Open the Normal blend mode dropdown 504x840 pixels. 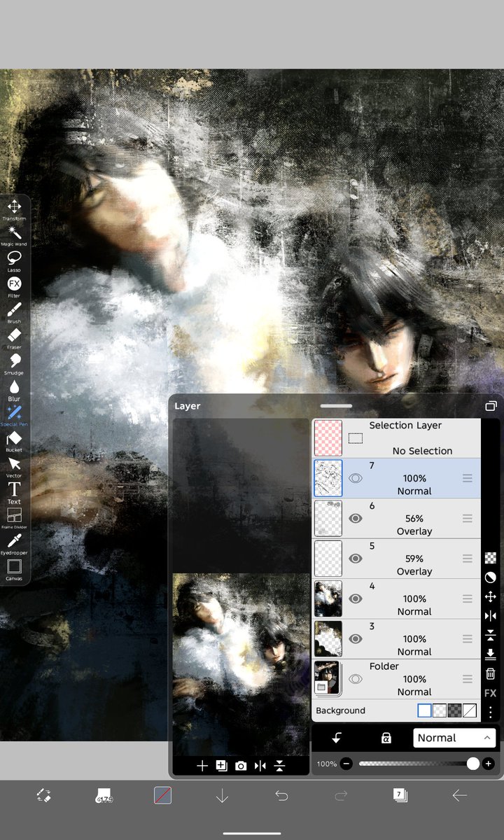pyautogui.click(x=454, y=738)
